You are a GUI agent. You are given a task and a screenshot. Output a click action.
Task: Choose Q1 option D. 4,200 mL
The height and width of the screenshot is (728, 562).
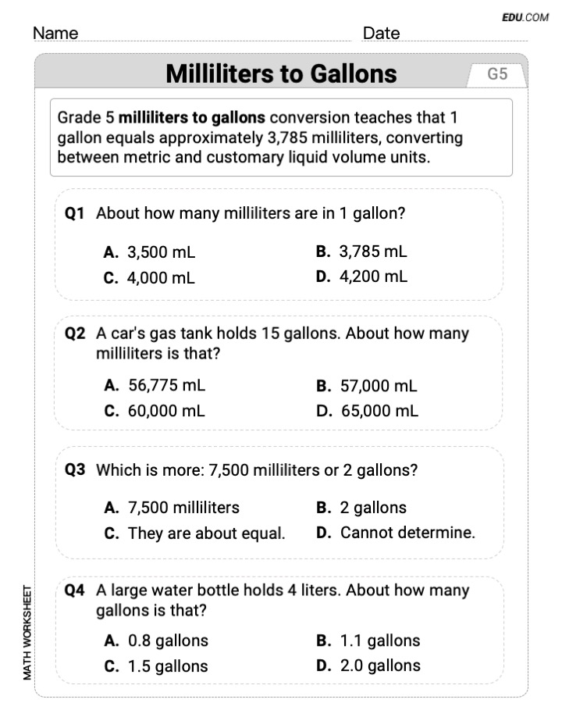[x=361, y=277]
